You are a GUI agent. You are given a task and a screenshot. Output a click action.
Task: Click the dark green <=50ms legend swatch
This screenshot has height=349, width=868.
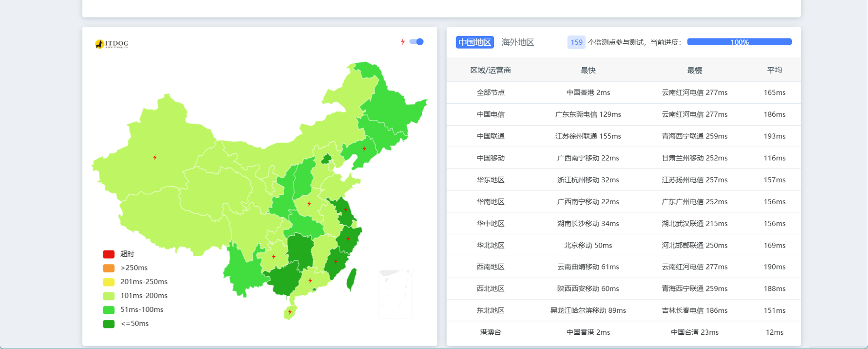109,324
